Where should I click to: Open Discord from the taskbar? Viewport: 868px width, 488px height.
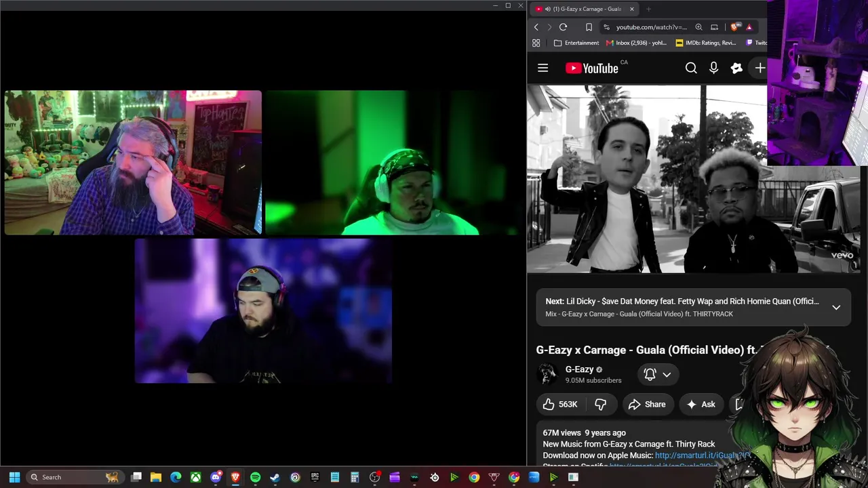216,477
